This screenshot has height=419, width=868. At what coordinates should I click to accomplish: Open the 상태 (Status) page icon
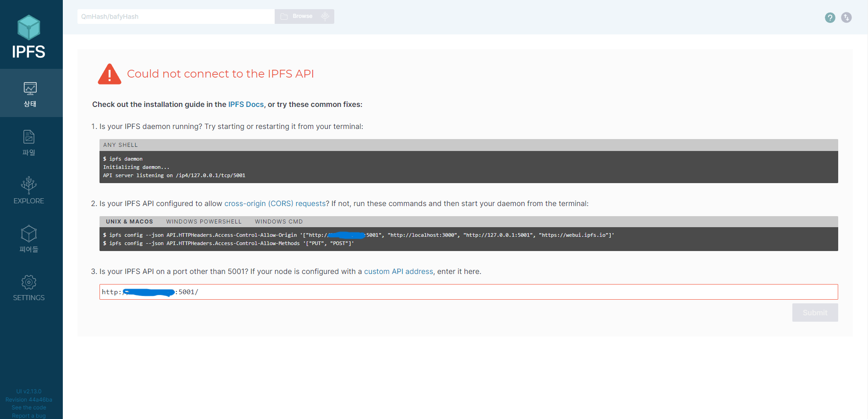[30, 88]
